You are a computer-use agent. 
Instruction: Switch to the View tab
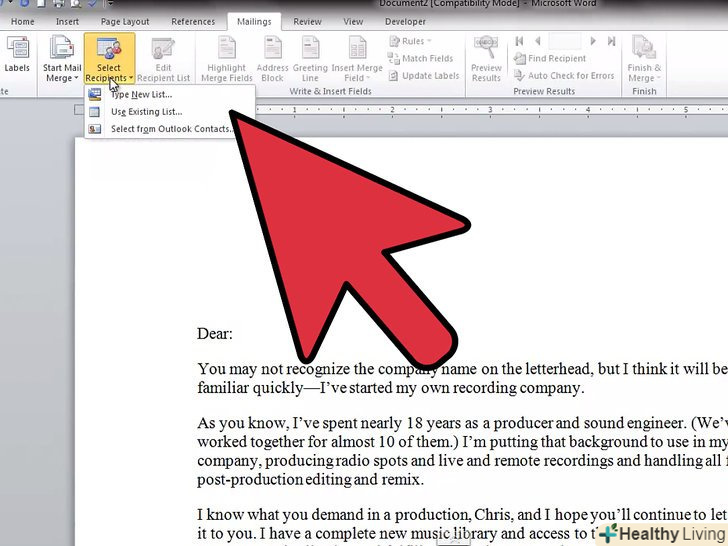[353, 22]
